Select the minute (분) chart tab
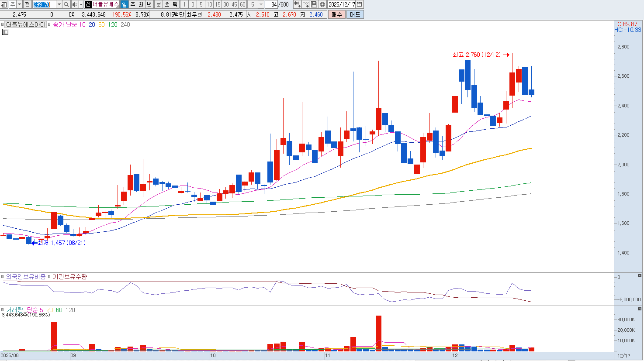The height and width of the screenshot is (361, 644). [158, 4]
